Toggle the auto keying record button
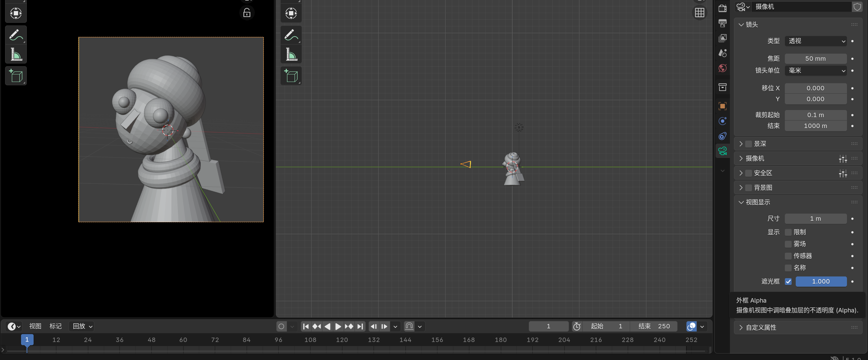Screen dimensions: 868x360 tap(281, 326)
